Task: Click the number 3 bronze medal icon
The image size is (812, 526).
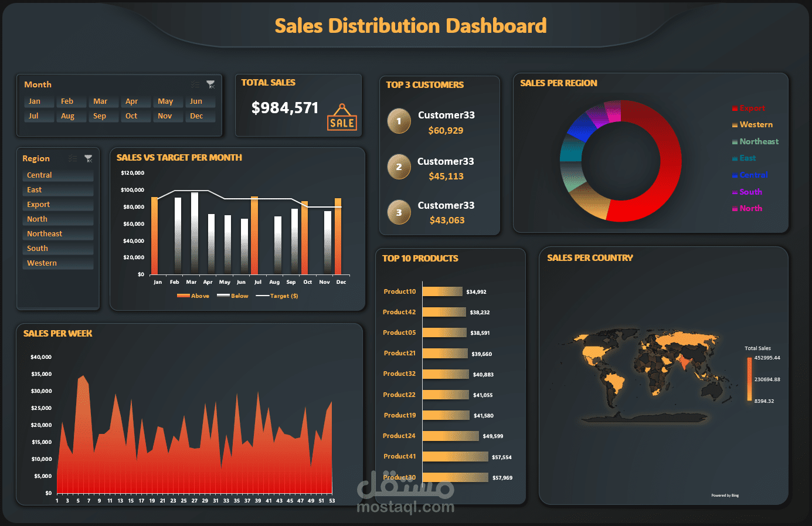Action: click(x=399, y=212)
